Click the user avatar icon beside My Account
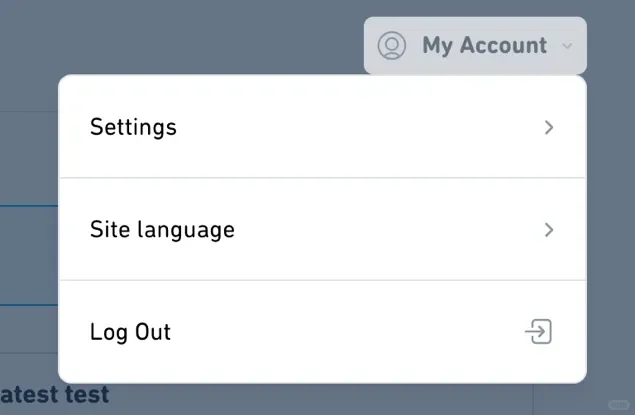Image resolution: width=635 pixels, height=415 pixels. tap(392, 45)
